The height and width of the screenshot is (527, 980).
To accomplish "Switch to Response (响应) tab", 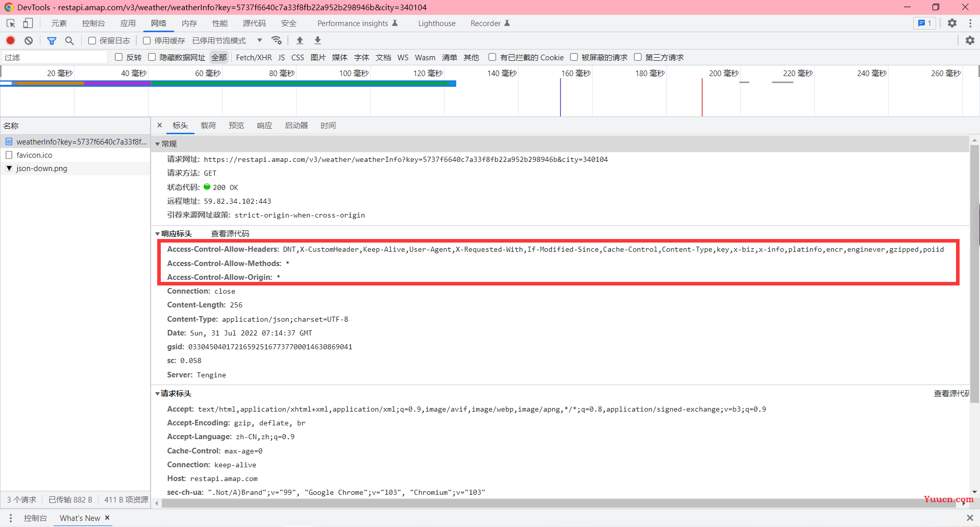I will (x=264, y=125).
